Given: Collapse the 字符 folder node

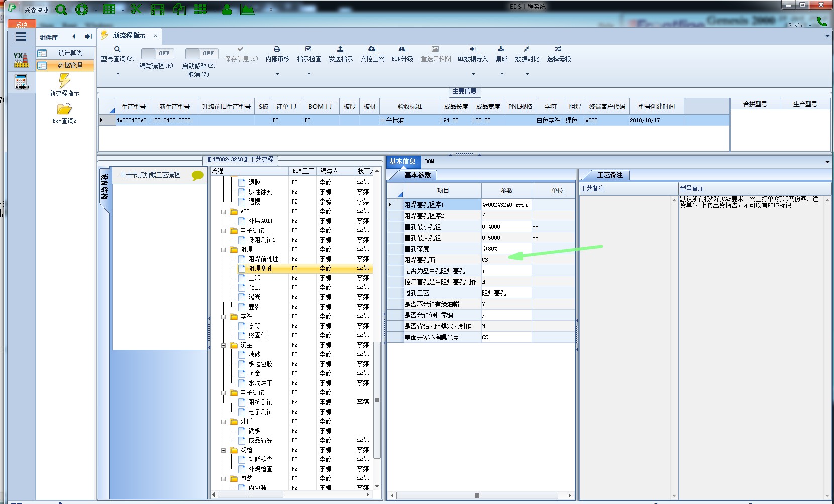Looking at the screenshot, I should [x=224, y=317].
